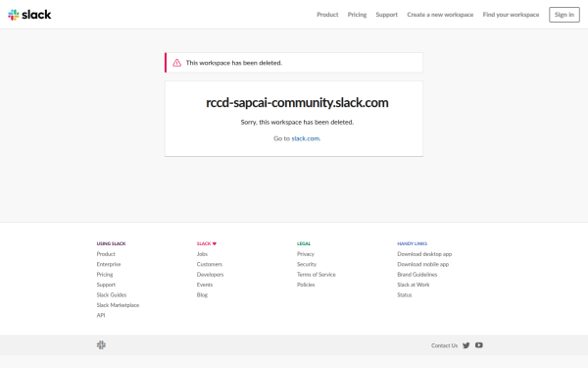Open the Jobs link
The height and width of the screenshot is (368, 588).
202,254
